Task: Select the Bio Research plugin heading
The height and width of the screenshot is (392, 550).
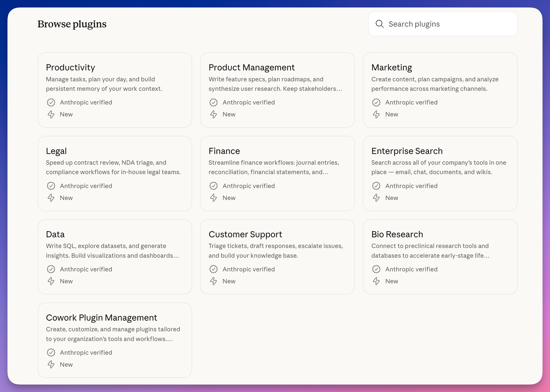Action: point(397,234)
